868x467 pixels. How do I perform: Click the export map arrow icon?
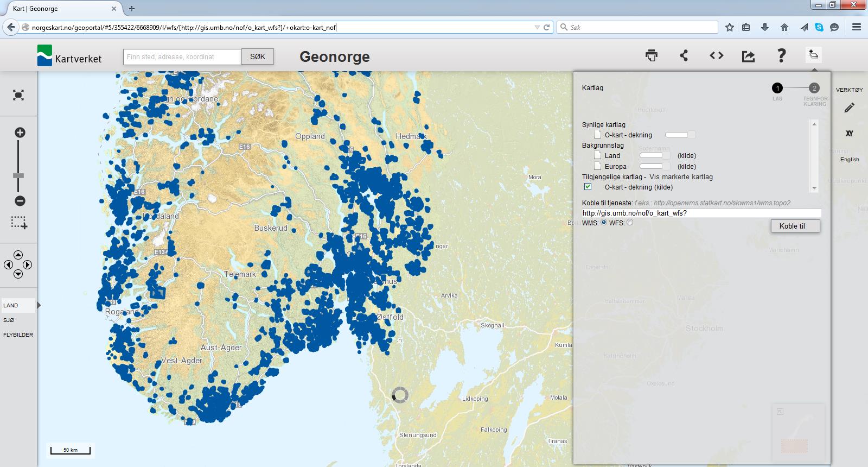click(x=748, y=56)
